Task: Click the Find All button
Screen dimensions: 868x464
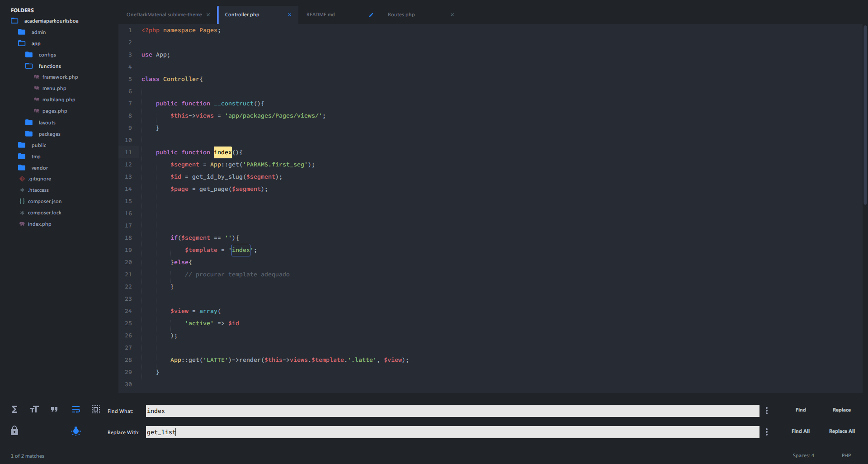Action: (x=801, y=431)
